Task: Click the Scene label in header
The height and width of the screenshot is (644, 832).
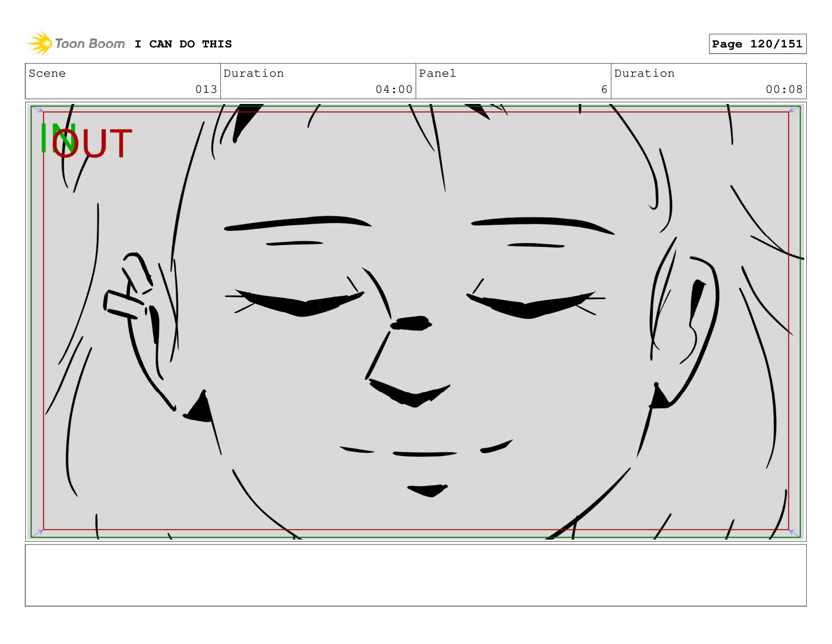Action: pos(47,73)
